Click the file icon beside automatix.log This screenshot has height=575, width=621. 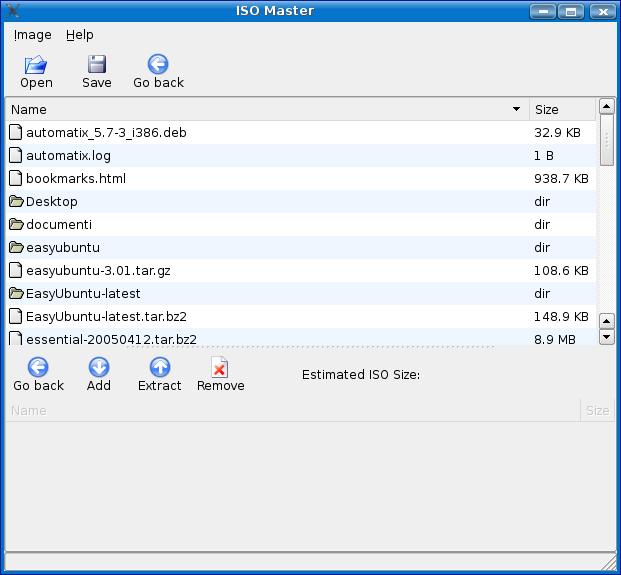[15, 155]
